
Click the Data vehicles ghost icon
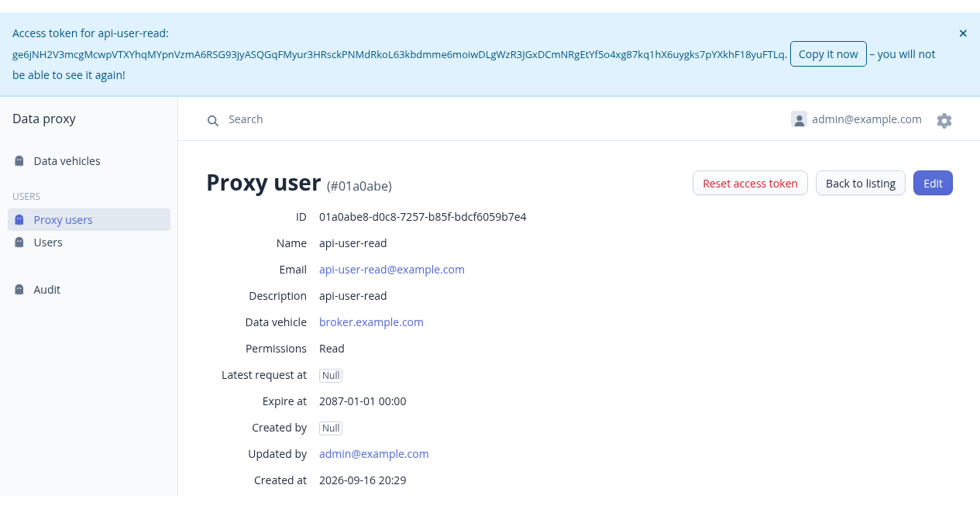coord(19,161)
